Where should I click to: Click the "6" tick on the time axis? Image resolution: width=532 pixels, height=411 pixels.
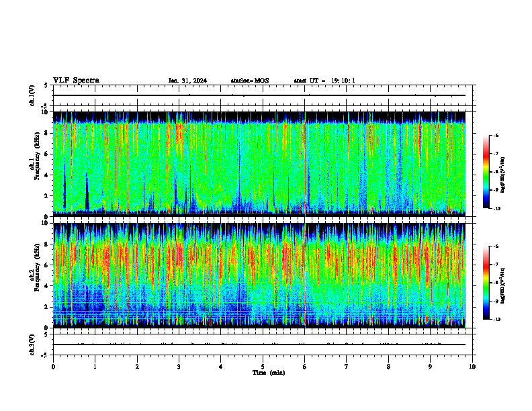tap(305, 367)
